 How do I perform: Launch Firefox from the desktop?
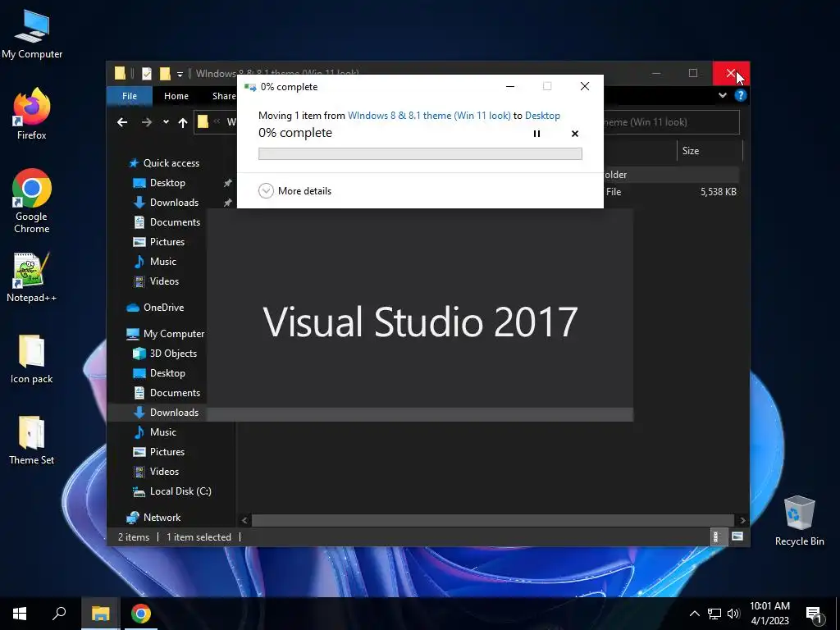[x=32, y=114]
